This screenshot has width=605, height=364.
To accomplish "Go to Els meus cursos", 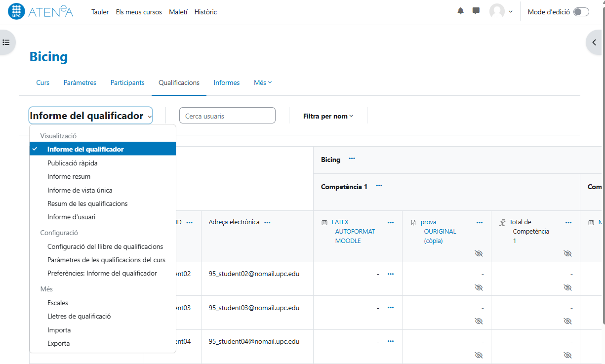I will [139, 12].
